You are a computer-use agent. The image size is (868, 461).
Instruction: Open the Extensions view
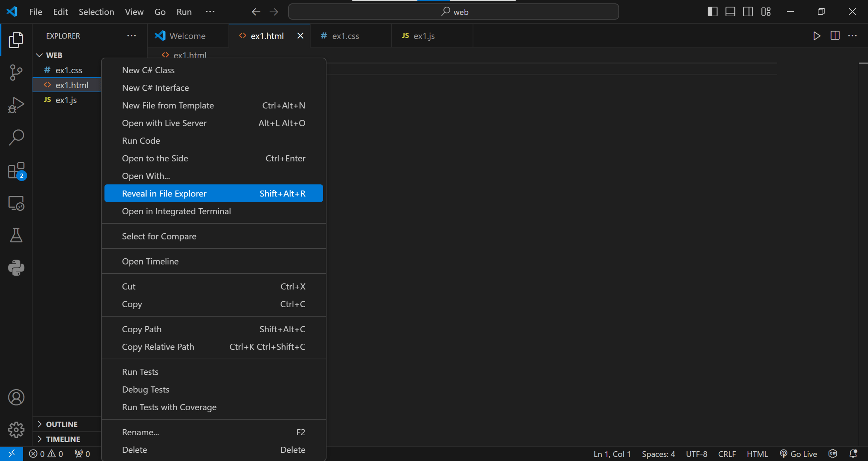[16, 170]
